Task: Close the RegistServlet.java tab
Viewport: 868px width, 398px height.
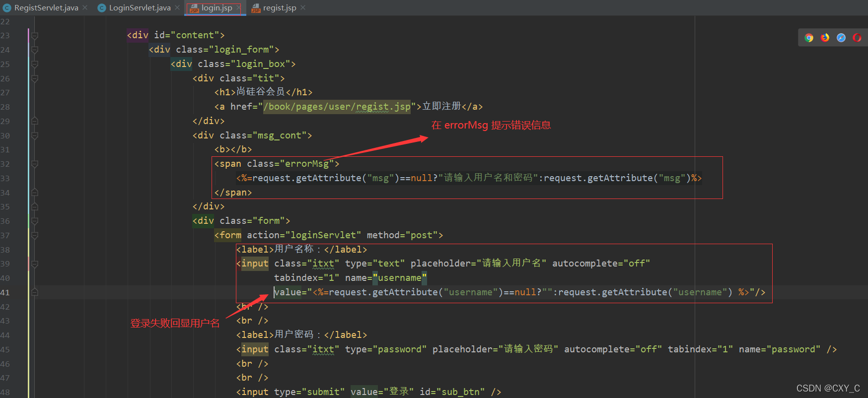Action: tap(85, 7)
